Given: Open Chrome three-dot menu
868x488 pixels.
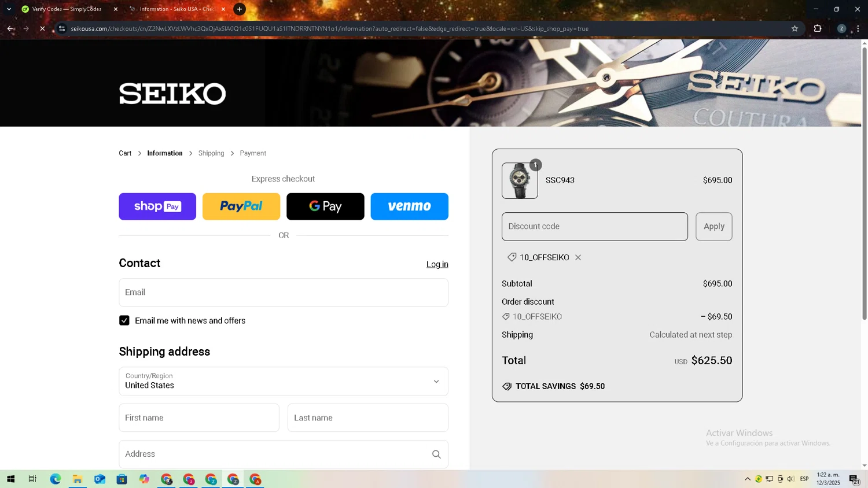Looking at the screenshot, I should point(858,28).
